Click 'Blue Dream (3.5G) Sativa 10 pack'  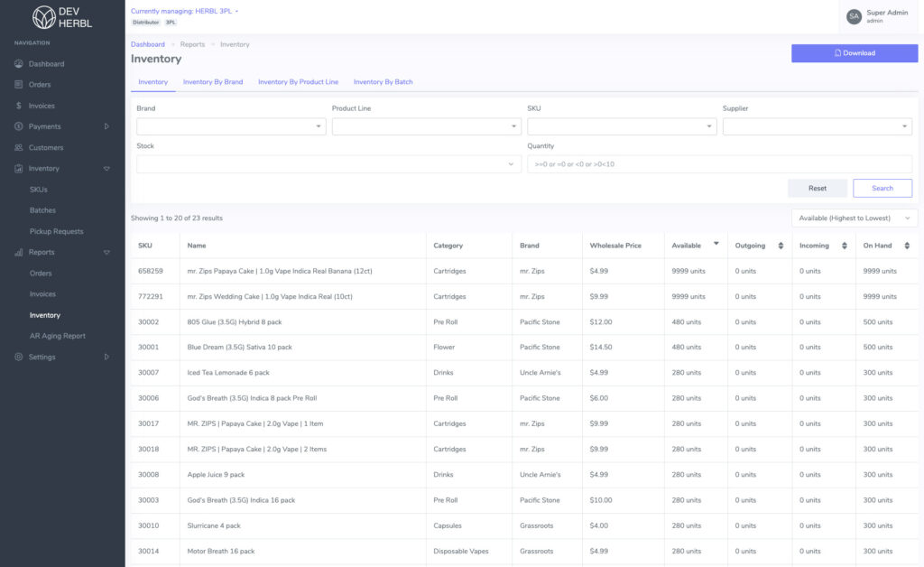240,348
